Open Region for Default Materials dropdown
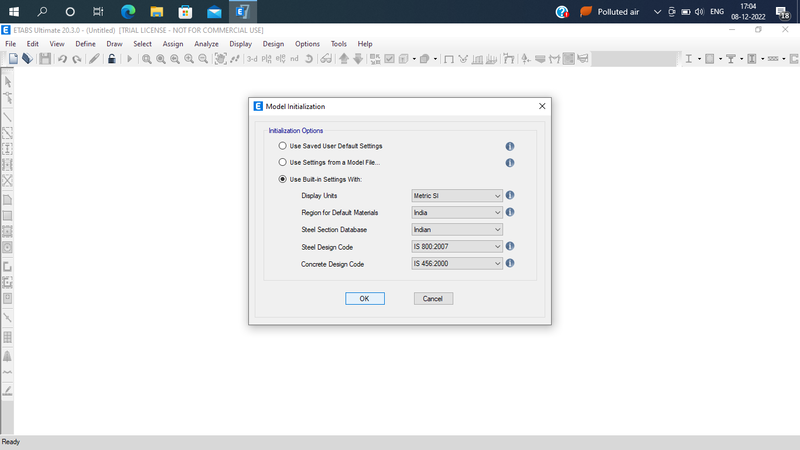The height and width of the screenshot is (450, 800). pos(457,212)
